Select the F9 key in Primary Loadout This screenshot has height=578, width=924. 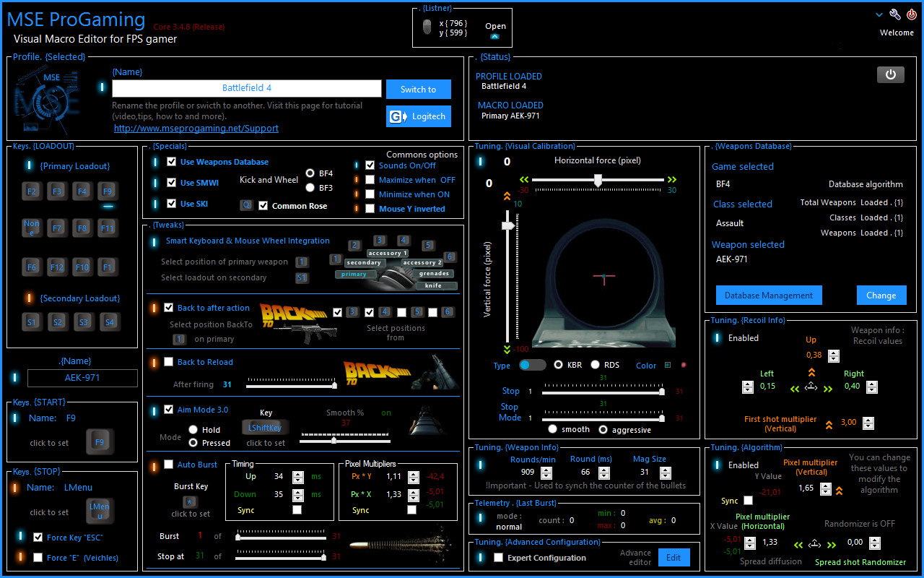click(108, 191)
